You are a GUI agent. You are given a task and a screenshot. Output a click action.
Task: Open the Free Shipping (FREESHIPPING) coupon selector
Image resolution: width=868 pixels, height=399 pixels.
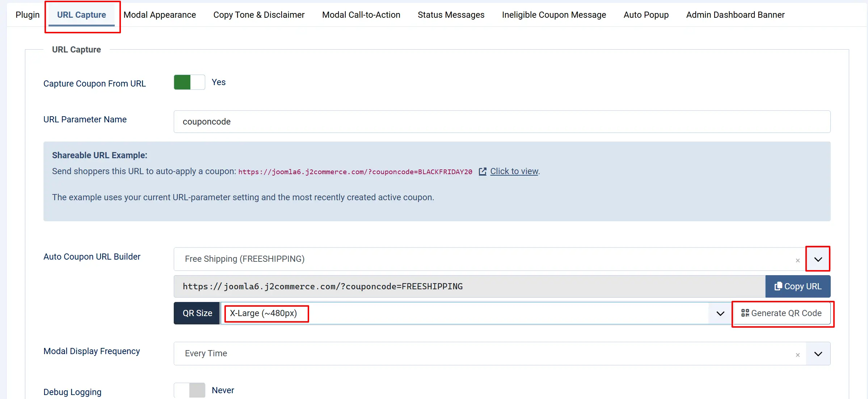490,259
